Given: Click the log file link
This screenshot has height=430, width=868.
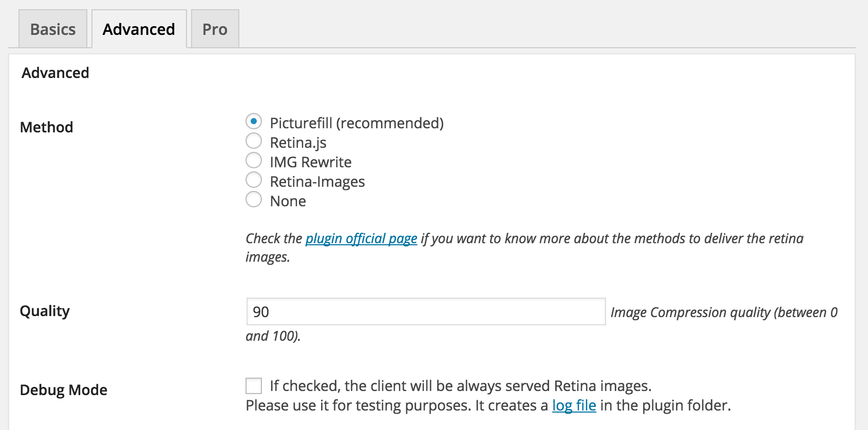Looking at the screenshot, I should click(x=574, y=406).
